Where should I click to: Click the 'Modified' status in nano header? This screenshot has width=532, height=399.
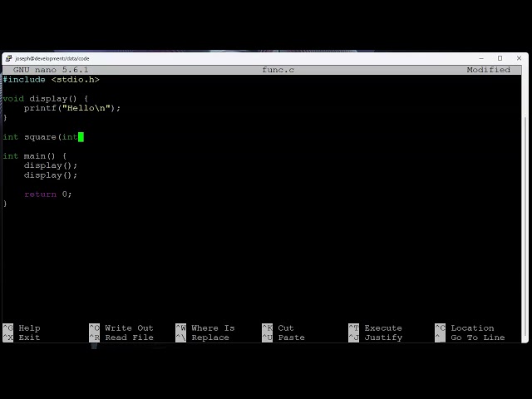(488, 70)
